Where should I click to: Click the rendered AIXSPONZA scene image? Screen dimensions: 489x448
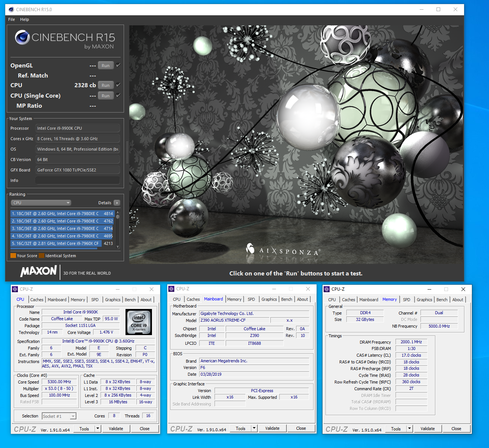coord(296,145)
